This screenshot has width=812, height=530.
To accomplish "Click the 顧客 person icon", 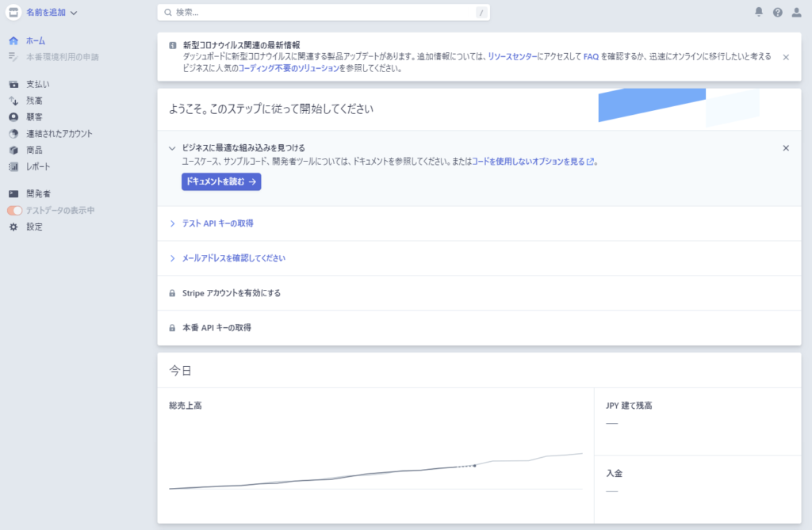I will [x=13, y=117].
